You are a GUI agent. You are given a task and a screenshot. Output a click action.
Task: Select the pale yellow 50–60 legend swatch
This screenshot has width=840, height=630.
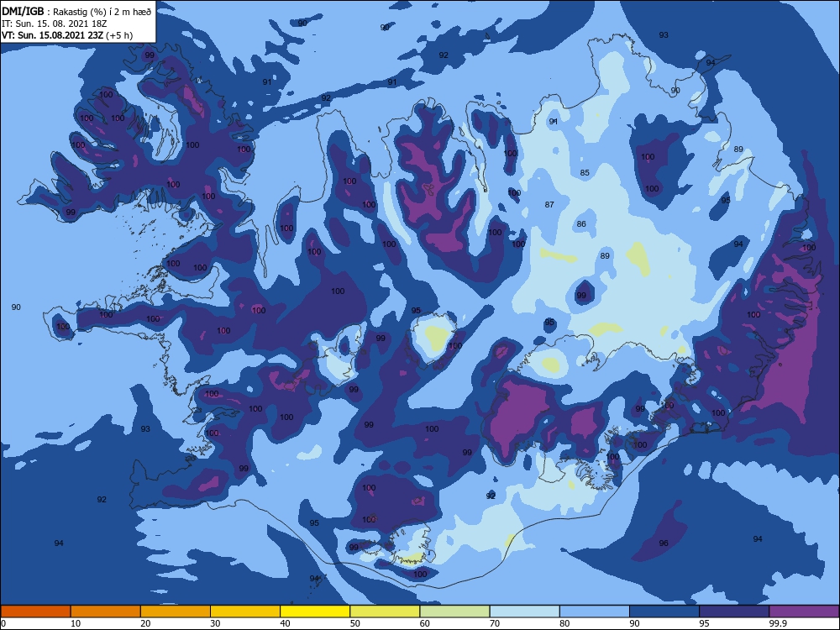385,612
